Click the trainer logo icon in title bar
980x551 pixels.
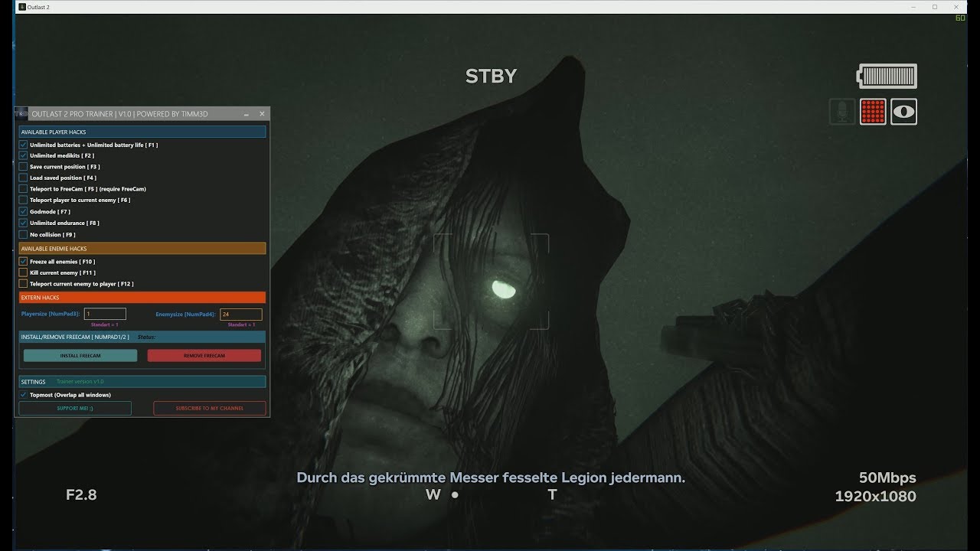[22, 114]
